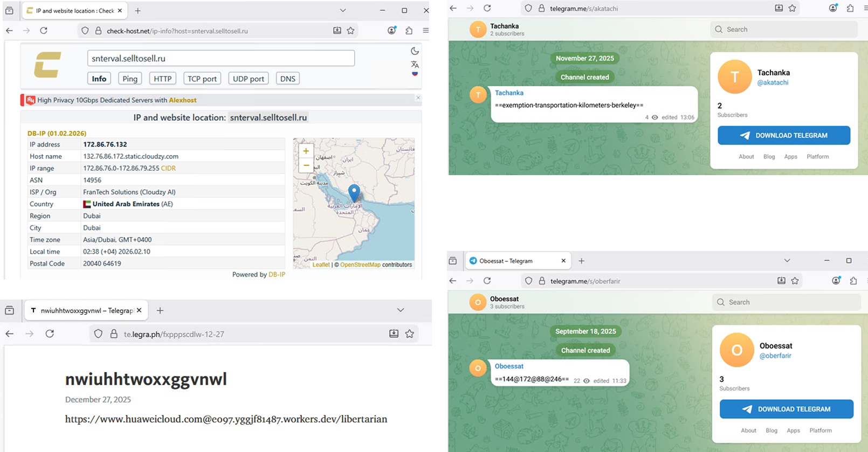Focus the Search field in the Oboessat channel
This screenshot has height=452, width=868.
787,302
